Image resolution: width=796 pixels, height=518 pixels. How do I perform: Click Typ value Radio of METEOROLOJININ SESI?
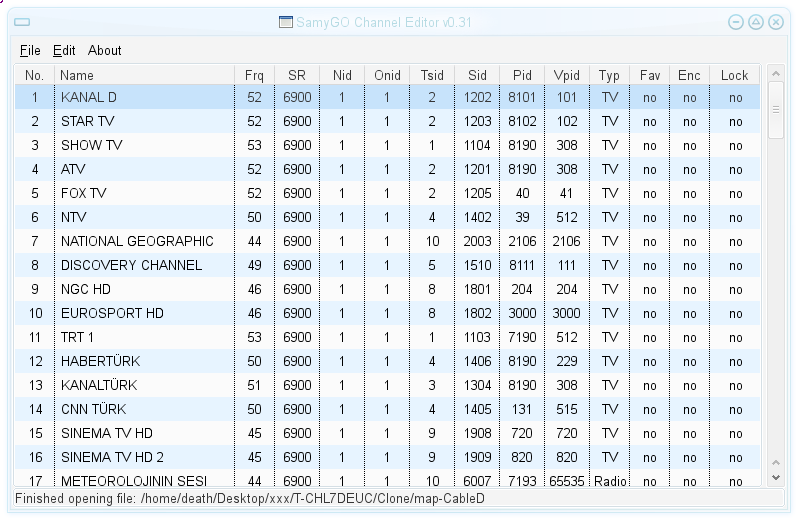[x=610, y=480]
